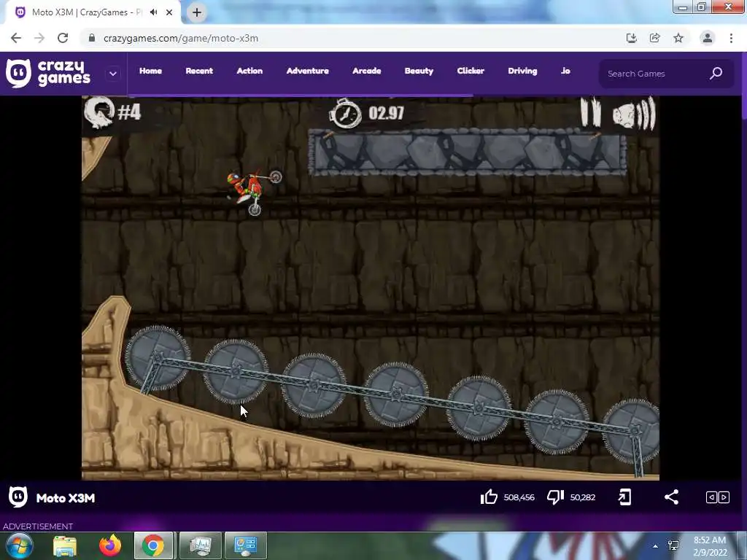Viewport: 747px width, 560px height.
Task: Open the Clicker games category
Action: (x=471, y=71)
